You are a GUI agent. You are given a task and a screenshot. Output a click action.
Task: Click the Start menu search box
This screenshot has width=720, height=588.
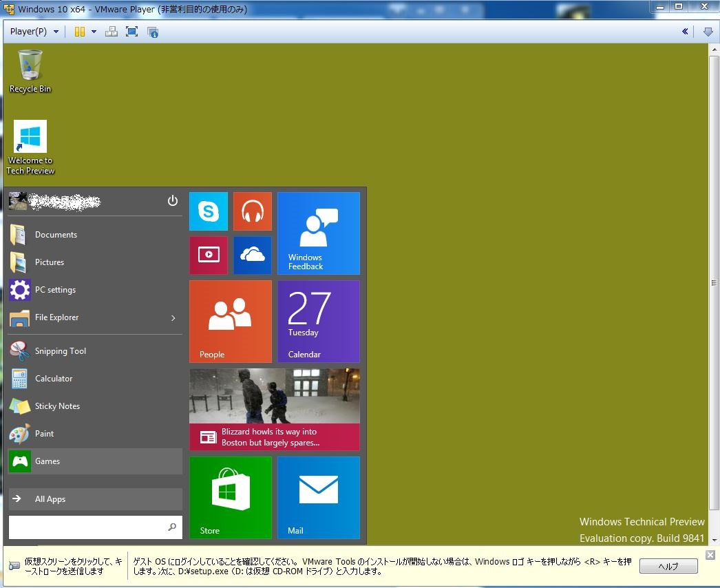click(96, 527)
